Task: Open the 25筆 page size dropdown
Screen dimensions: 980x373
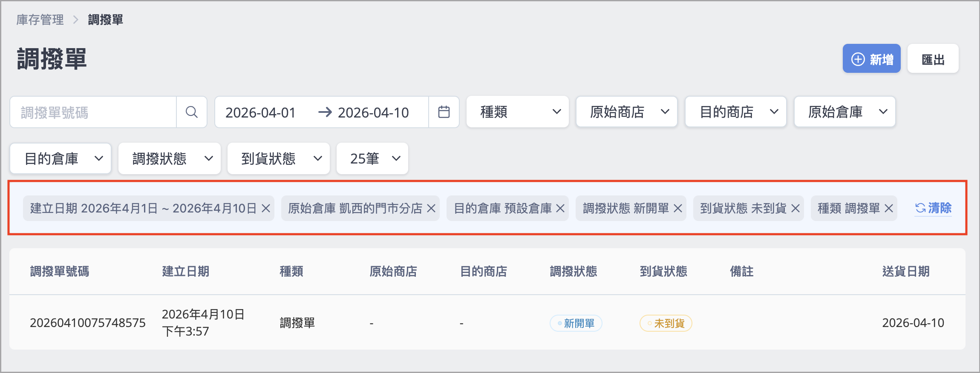Action: tap(372, 159)
